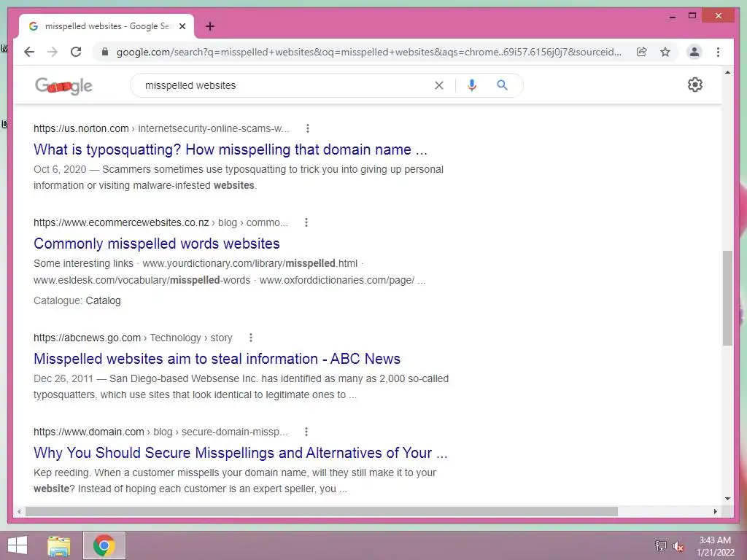Click the Chrome address bar URL

[368, 52]
